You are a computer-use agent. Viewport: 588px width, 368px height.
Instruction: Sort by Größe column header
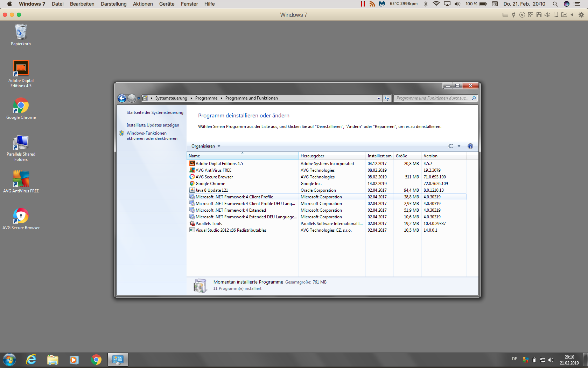pyautogui.click(x=407, y=156)
